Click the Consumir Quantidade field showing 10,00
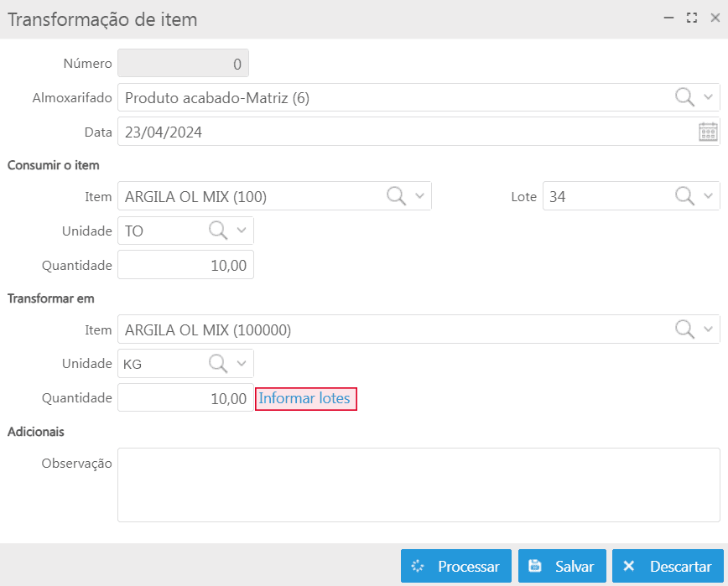 click(185, 265)
